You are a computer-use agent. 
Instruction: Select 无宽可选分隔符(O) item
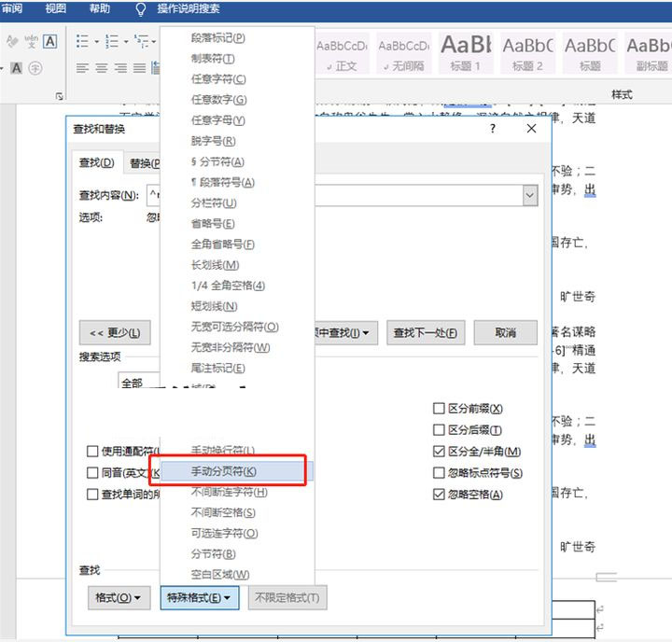[237, 327]
